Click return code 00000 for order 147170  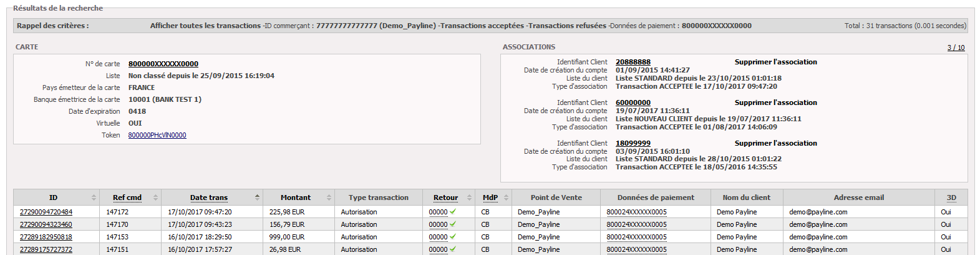(x=438, y=224)
